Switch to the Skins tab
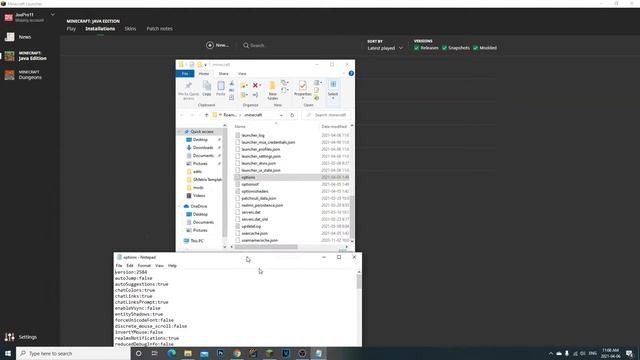The width and height of the screenshot is (640, 360). [130, 29]
